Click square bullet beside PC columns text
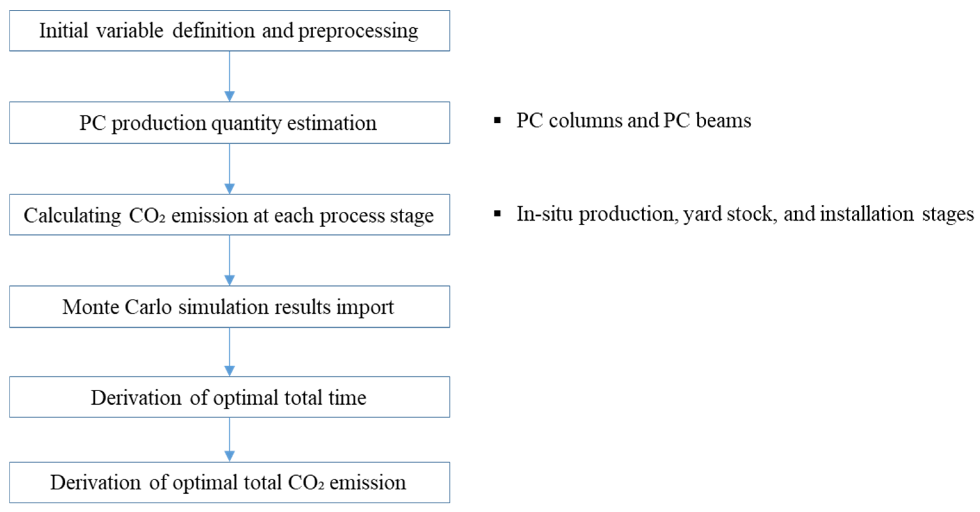This screenshot has height=512, width=980. tap(497, 121)
